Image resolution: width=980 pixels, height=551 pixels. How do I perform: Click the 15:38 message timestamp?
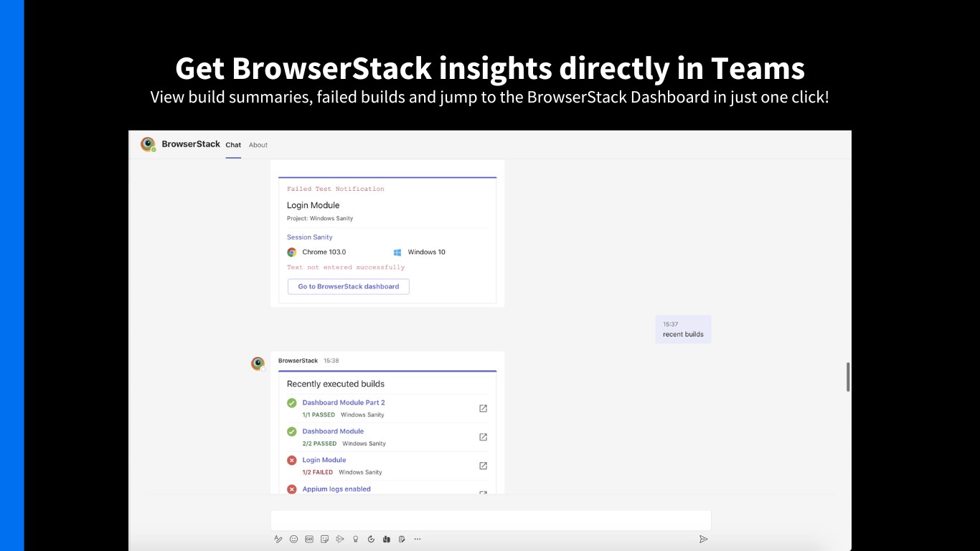coord(331,361)
